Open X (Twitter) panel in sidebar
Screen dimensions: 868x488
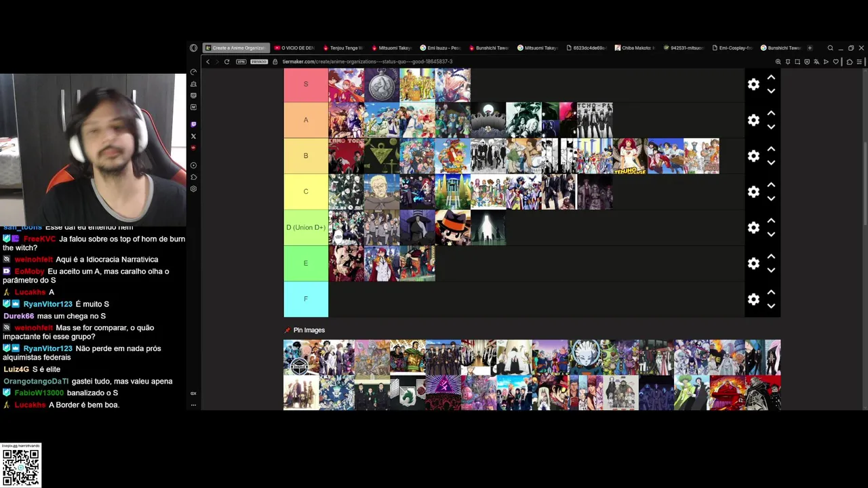pyautogui.click(x=193, y=136)
